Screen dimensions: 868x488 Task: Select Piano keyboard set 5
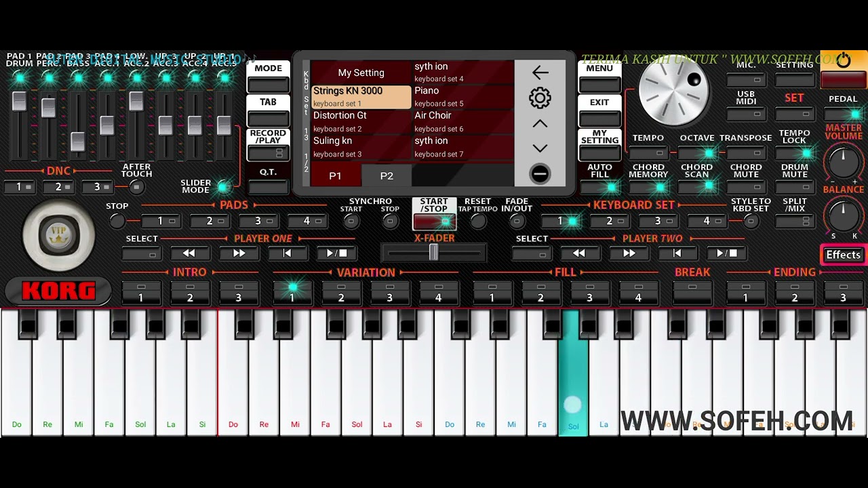click(463, 97)
